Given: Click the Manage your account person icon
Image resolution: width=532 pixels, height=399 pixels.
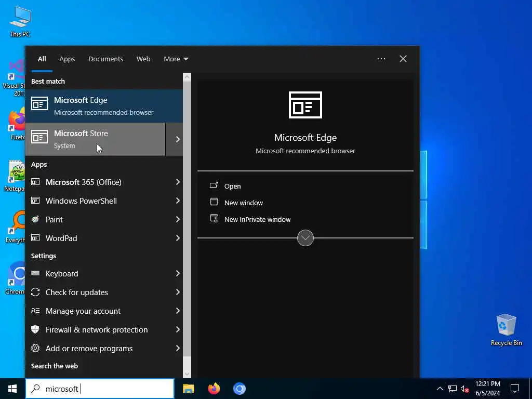Looking at the screenshot, I should click(x=35, y=311).
